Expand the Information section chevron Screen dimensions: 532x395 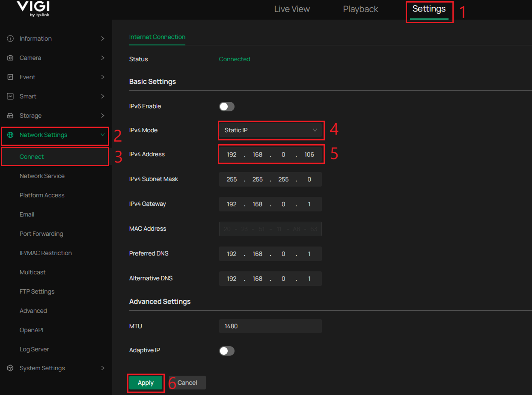click(103, 39)
